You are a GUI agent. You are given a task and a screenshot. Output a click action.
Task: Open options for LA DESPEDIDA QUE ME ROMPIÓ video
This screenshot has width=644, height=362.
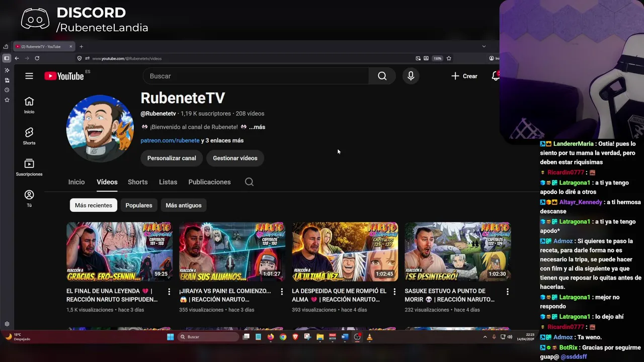pyautogui.click(x=394, y=292)
